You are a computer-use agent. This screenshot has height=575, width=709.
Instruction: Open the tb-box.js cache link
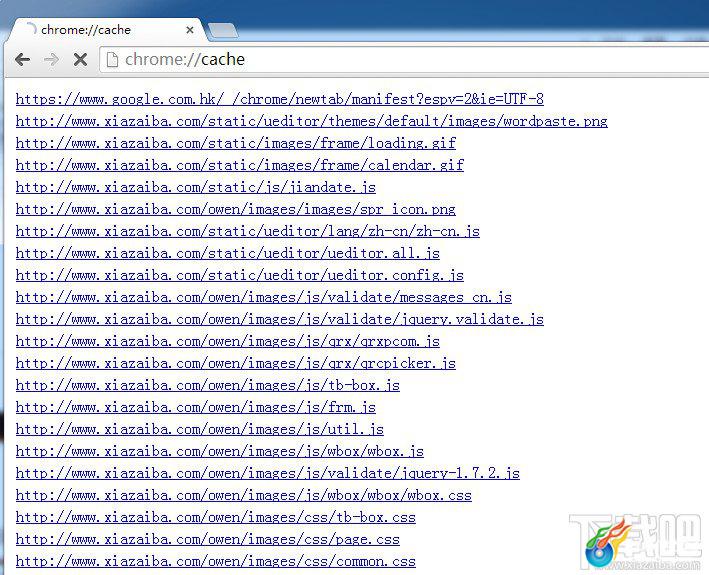pos(208,385)
